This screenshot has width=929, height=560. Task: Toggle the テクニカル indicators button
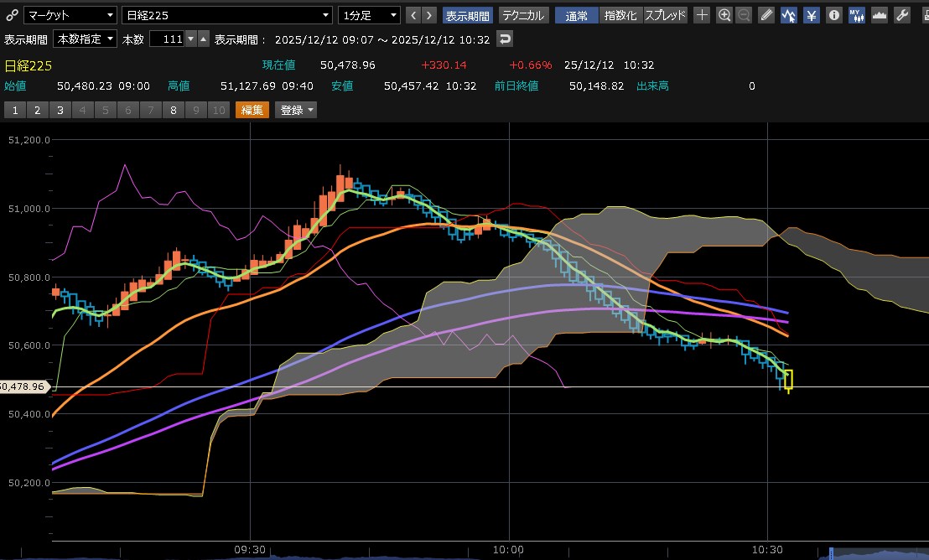[x=524, y=15]
